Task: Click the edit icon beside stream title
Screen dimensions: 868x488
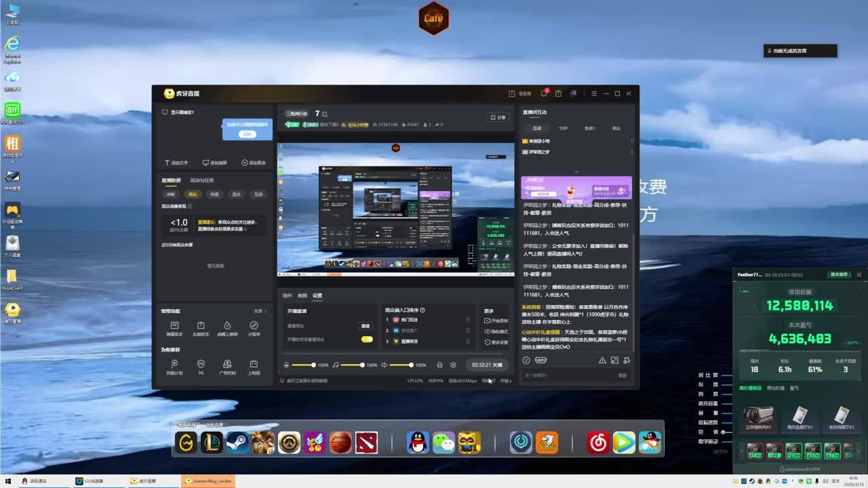Action: tap(325, 114)
